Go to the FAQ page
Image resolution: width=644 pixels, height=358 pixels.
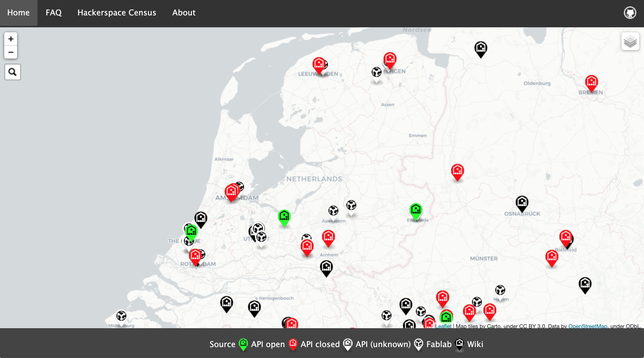tap(53, 12)
